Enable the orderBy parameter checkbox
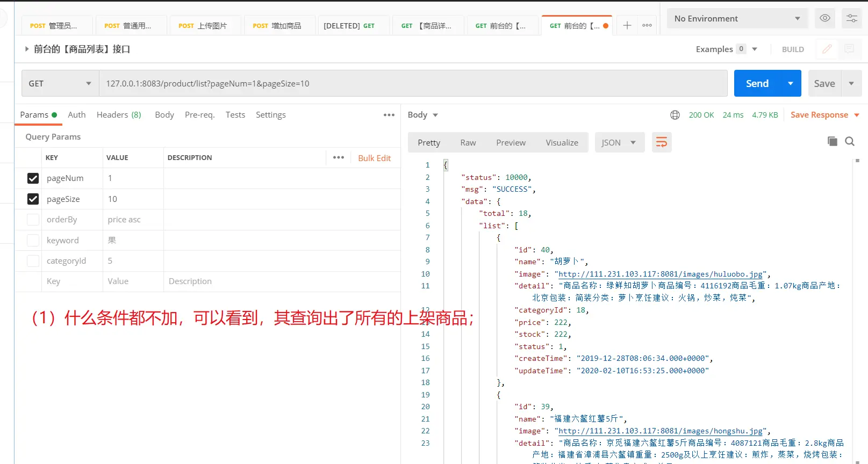Screen dimensions: 868x464 pyautogui.click(x=33, y=220)
